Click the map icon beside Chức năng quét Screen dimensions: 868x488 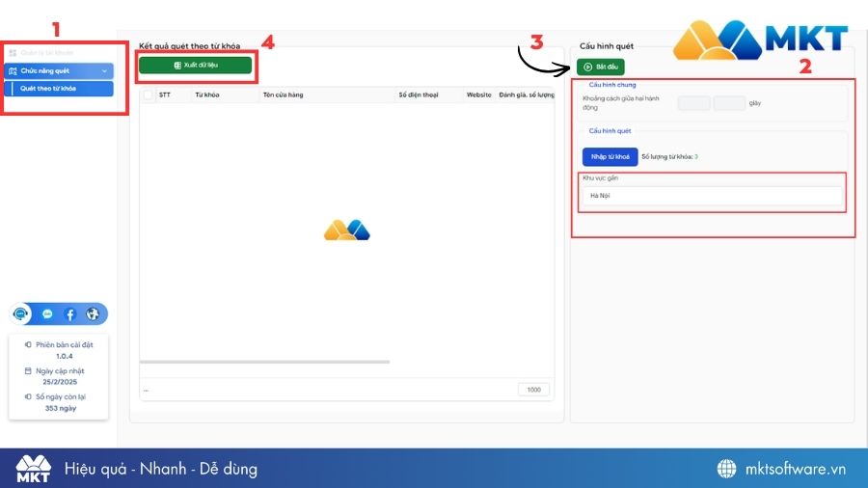click(x=13, y=71)
